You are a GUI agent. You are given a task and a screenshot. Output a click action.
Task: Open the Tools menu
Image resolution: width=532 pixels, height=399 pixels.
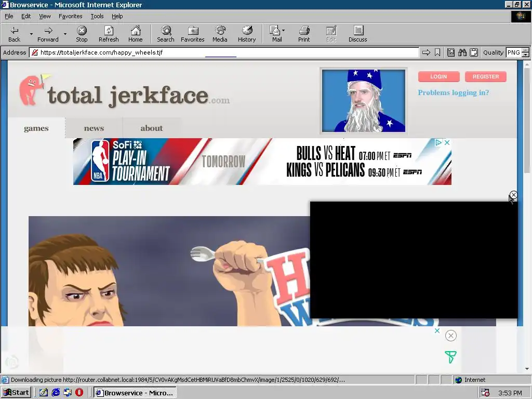click(97, 16)
